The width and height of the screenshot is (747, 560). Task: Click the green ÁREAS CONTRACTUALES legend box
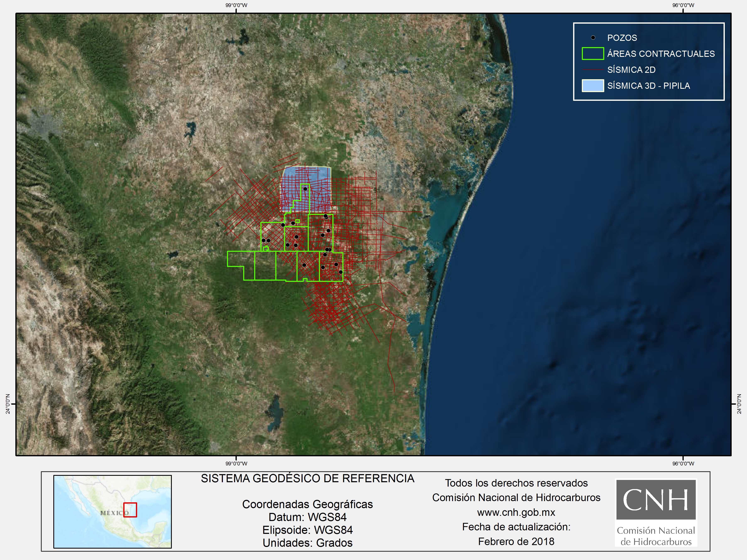click(593, 54)
